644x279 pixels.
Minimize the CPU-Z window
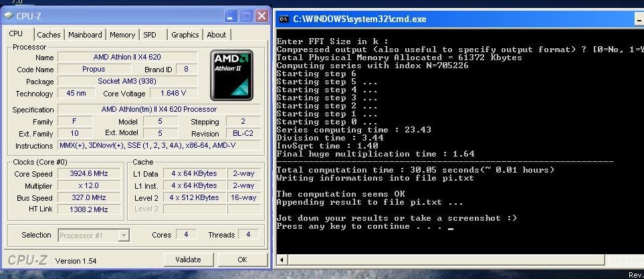coord(231,17)
